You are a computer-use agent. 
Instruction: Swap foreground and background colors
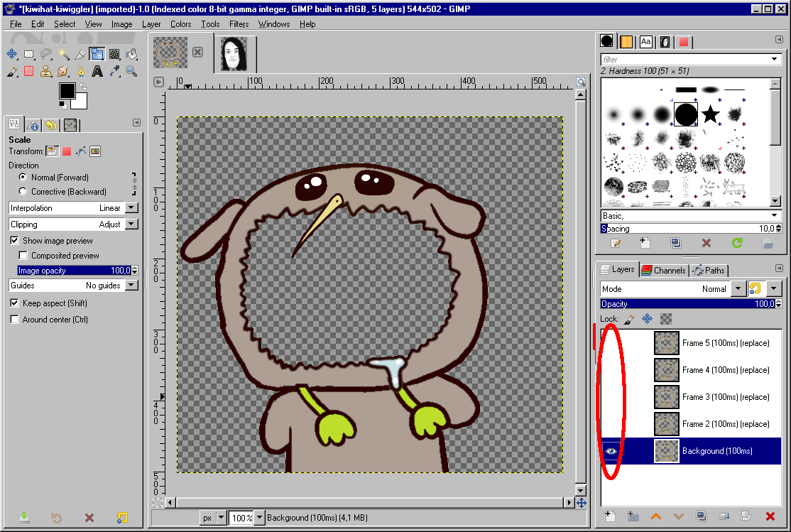(x=83, y=87)
